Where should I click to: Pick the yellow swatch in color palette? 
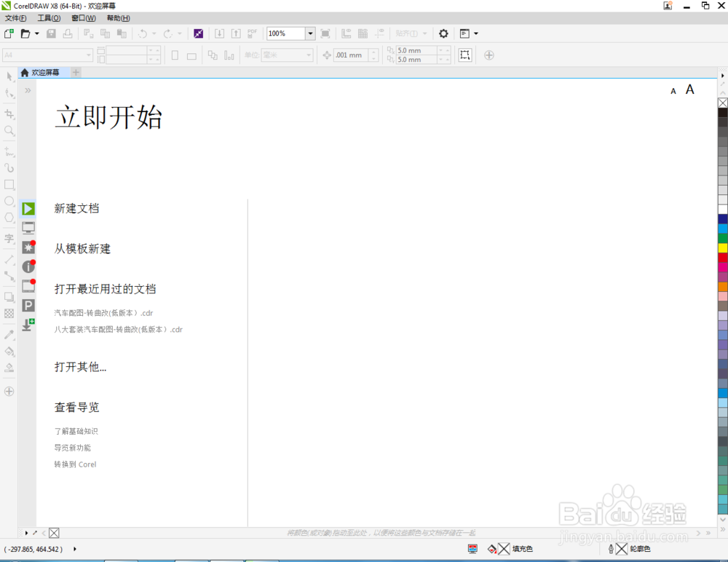tap(723, 248)
